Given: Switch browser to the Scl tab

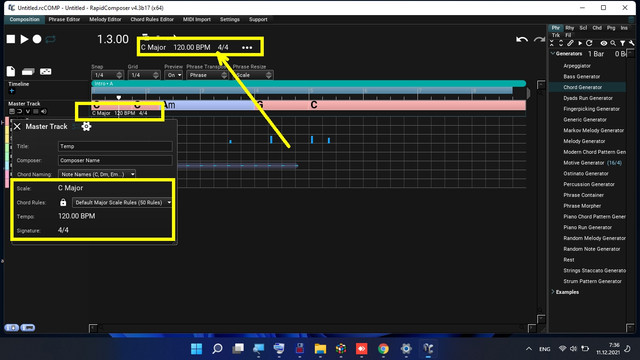Looking at the screenshot, I should tap(583, 28).
